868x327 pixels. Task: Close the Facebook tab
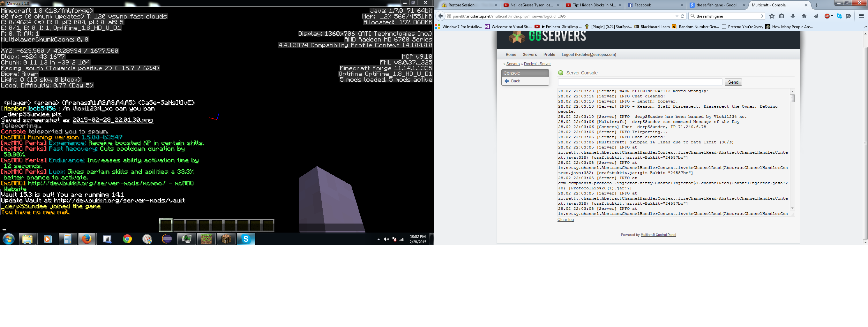pyautogui.click(x=682, y=5)
